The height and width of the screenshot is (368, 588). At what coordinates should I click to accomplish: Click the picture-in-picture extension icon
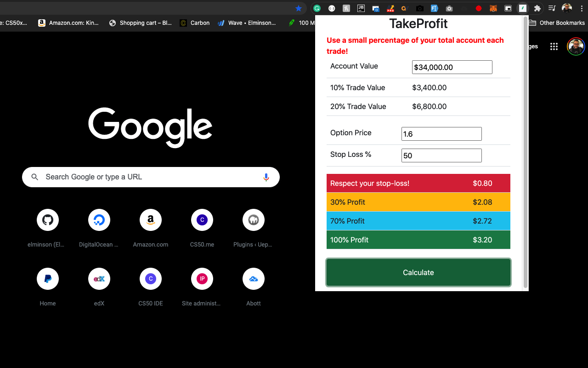508,8
